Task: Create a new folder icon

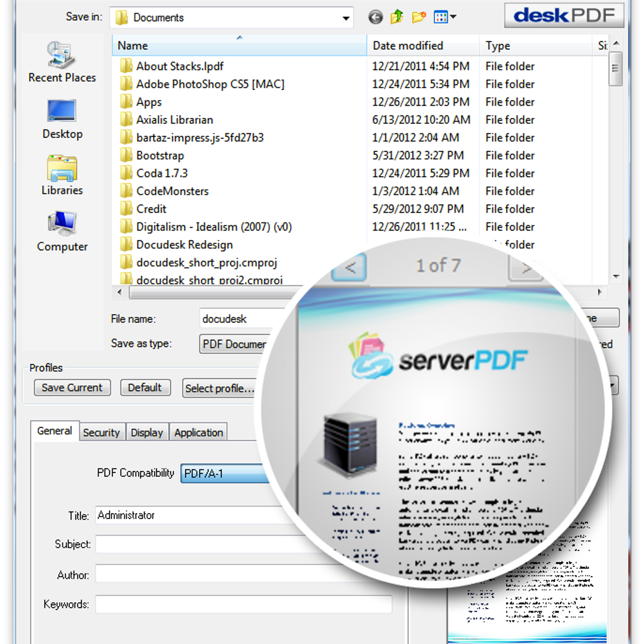Action: [x=419, y=17]
